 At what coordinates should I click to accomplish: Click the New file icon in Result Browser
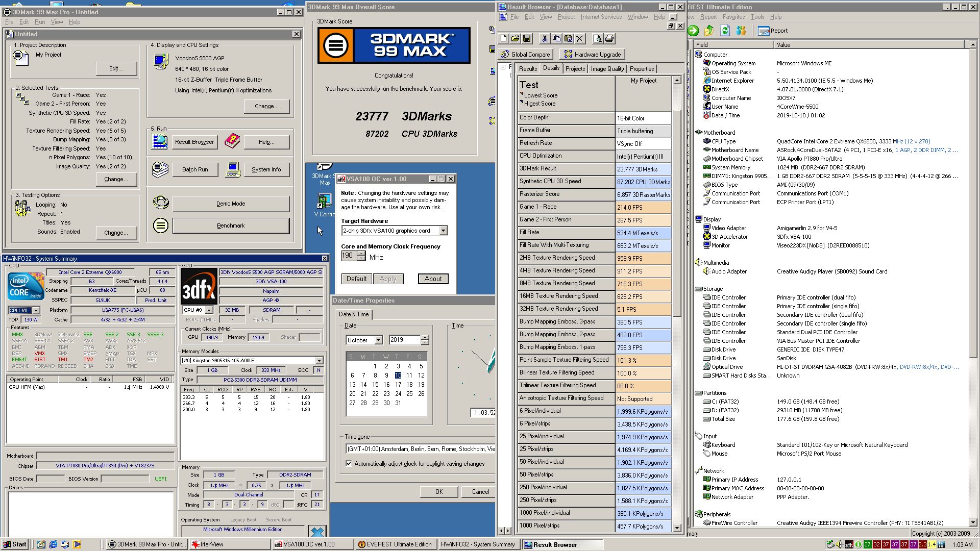coord(504,39)
